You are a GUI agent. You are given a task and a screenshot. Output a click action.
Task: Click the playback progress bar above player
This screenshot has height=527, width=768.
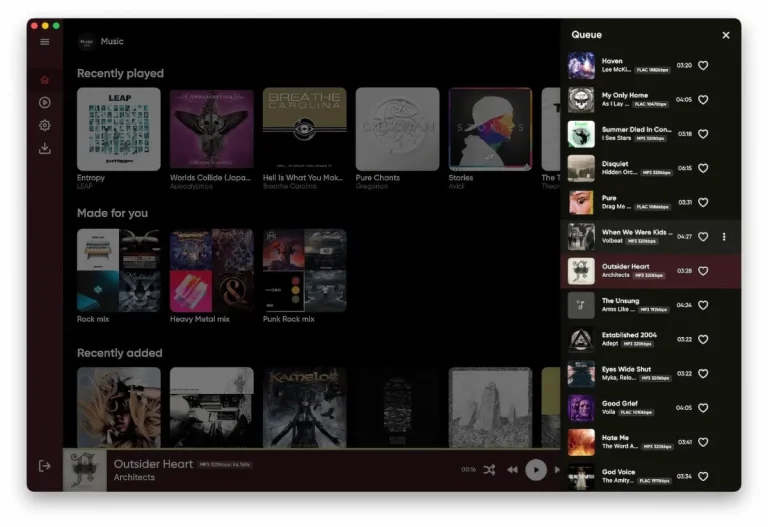tap(312, 448)
